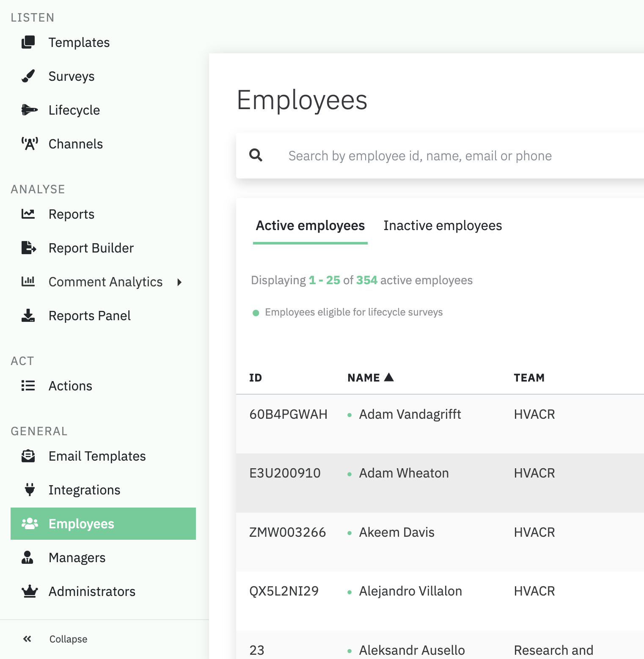This screenshot has width=644, height=659.
Task: Select the Active employees tab
Action: [310, 225]
